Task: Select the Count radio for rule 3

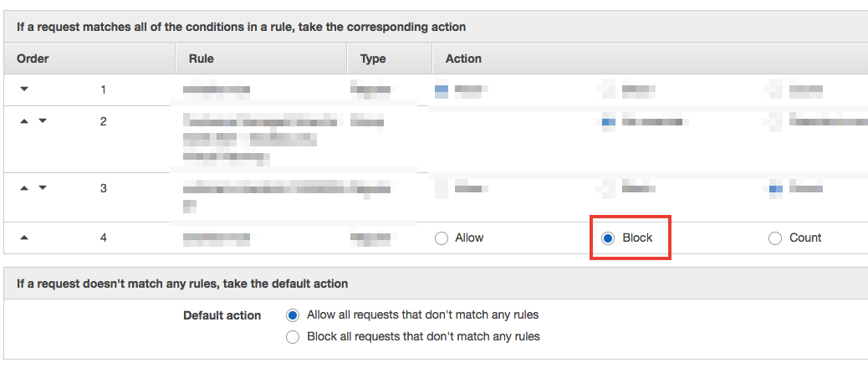Action: tap(775, 189)
